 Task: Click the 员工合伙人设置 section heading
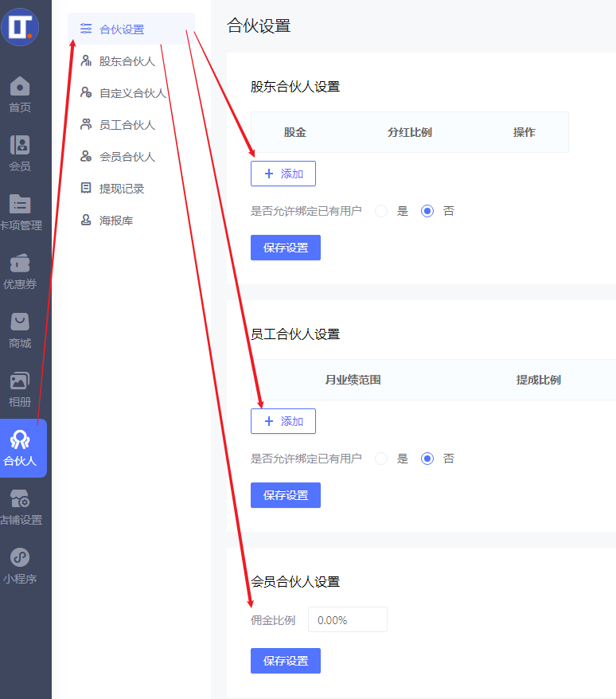[295, 334]
